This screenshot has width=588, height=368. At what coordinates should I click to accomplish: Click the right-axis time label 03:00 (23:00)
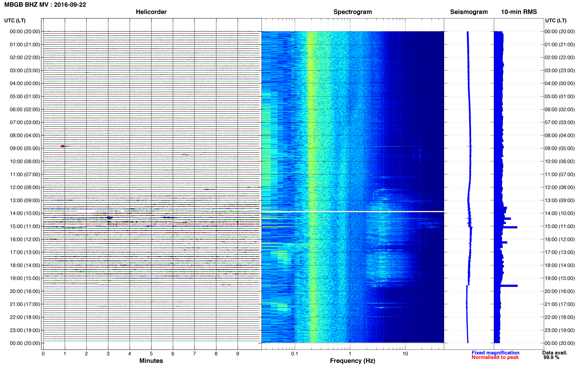[x=560, y=71]
